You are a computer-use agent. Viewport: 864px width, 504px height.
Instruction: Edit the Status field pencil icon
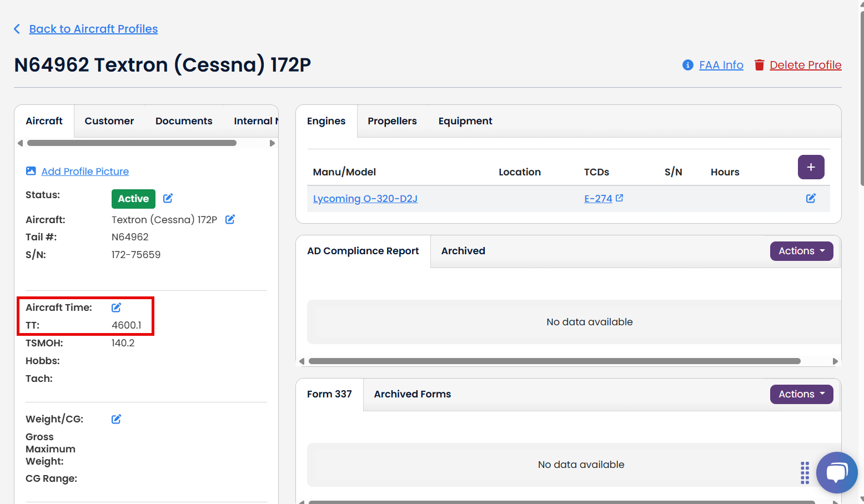[168, 198]
